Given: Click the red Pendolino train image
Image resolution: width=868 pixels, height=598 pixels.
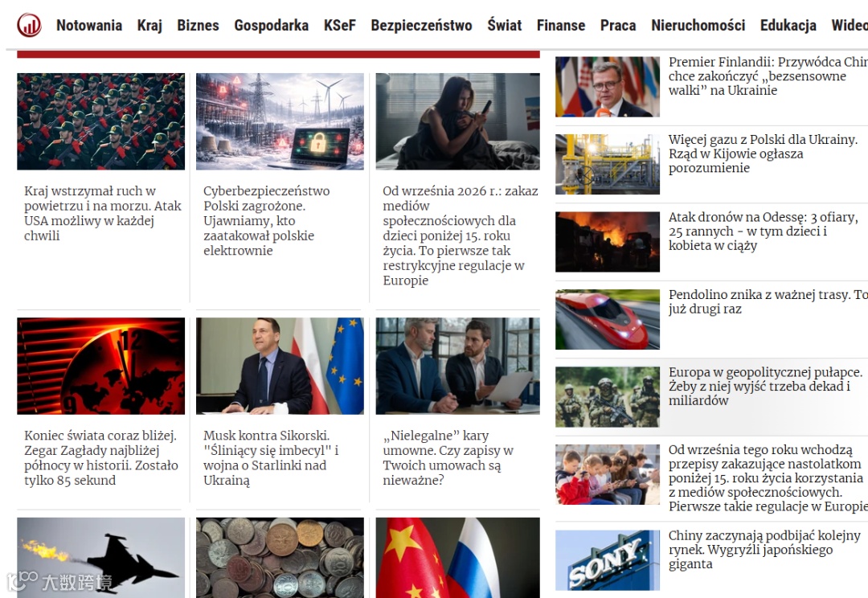Looking at the screenshot, I should (x=608, y=319).
